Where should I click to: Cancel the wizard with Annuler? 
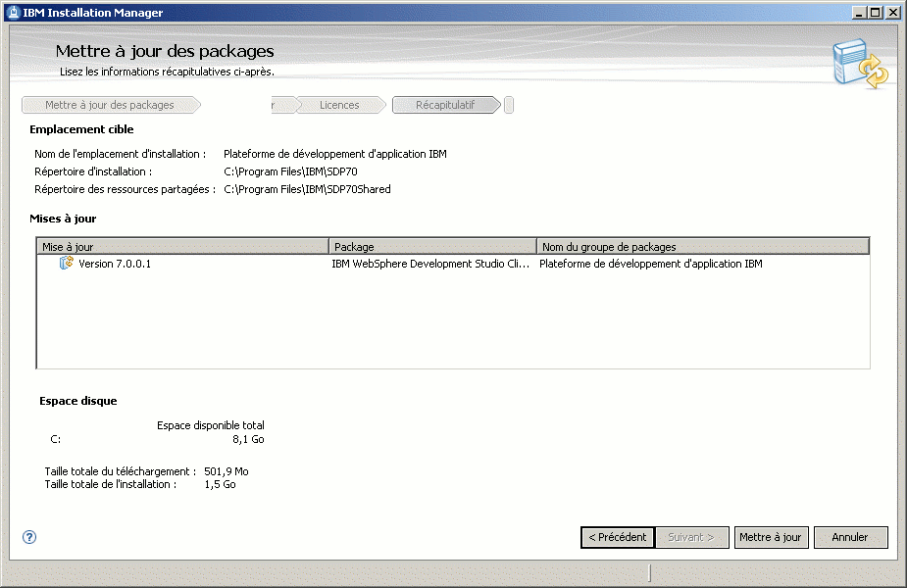[x=850, y=537]
